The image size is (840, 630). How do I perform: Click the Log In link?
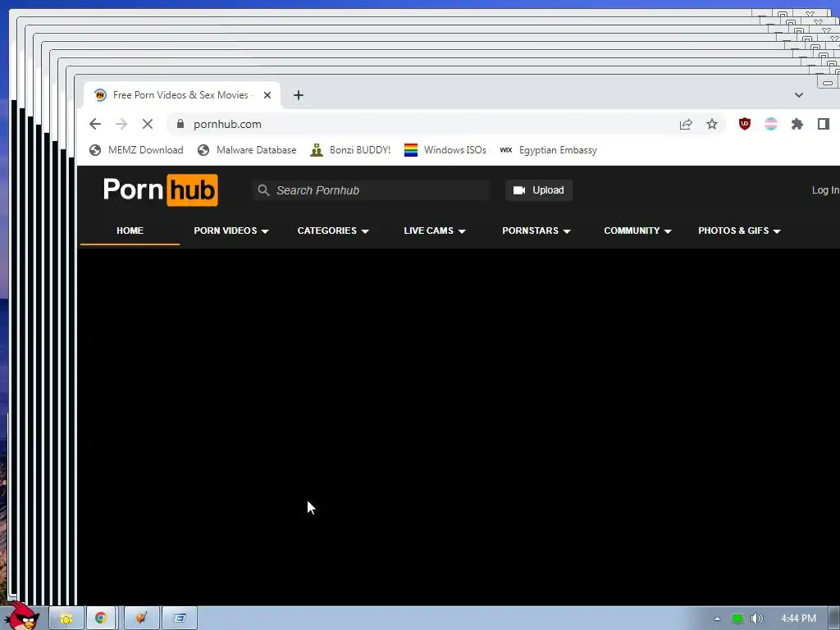coord(825,190)
